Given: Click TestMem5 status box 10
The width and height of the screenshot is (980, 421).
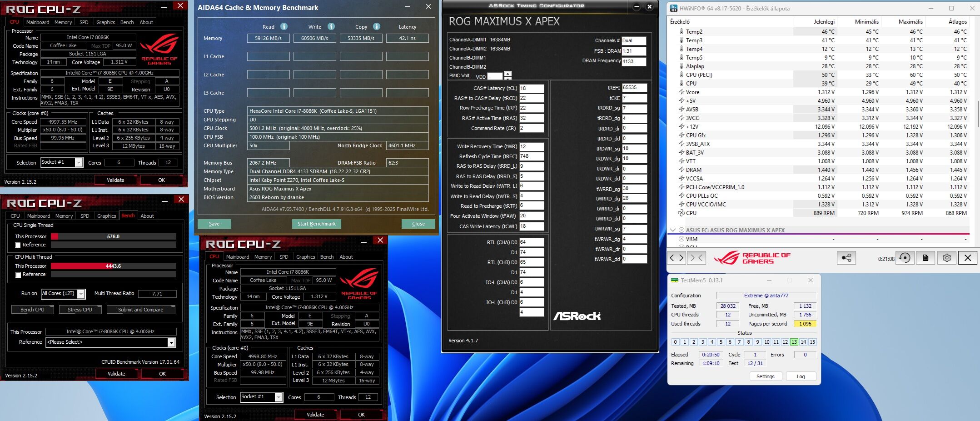Looking at the screenshot, I should pos(766,342).
